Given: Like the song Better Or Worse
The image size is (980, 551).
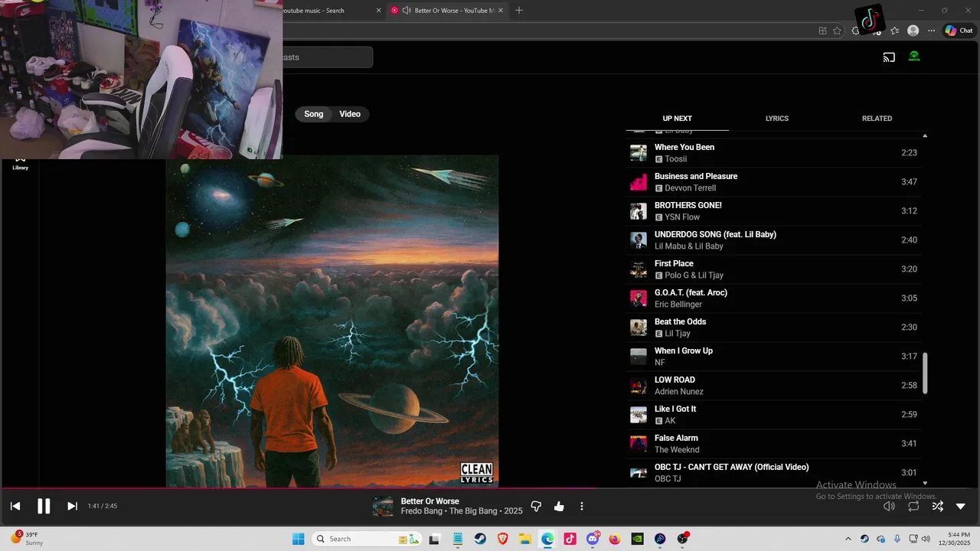Looking at the screenshot, I should pos(559,506).
